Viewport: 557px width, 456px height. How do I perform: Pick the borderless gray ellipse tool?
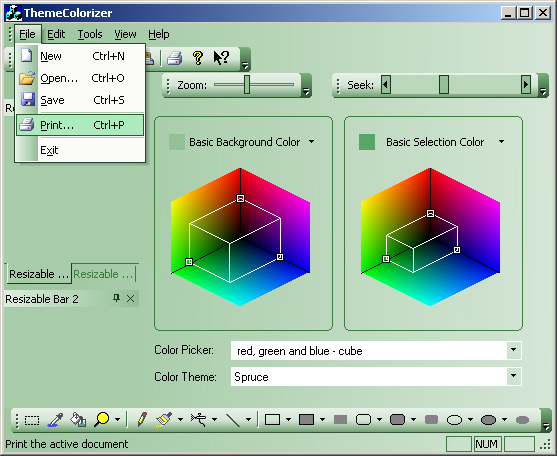[x=522, y=420]
